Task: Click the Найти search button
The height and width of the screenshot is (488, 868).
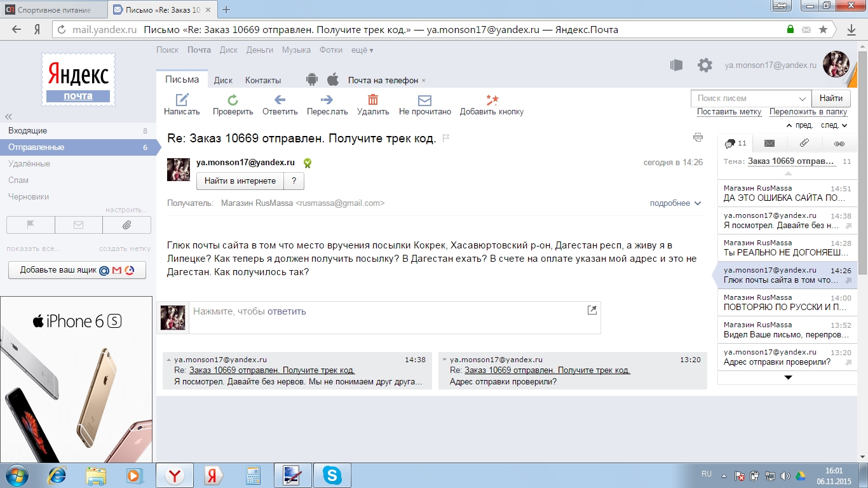Action: coord(831,98)
